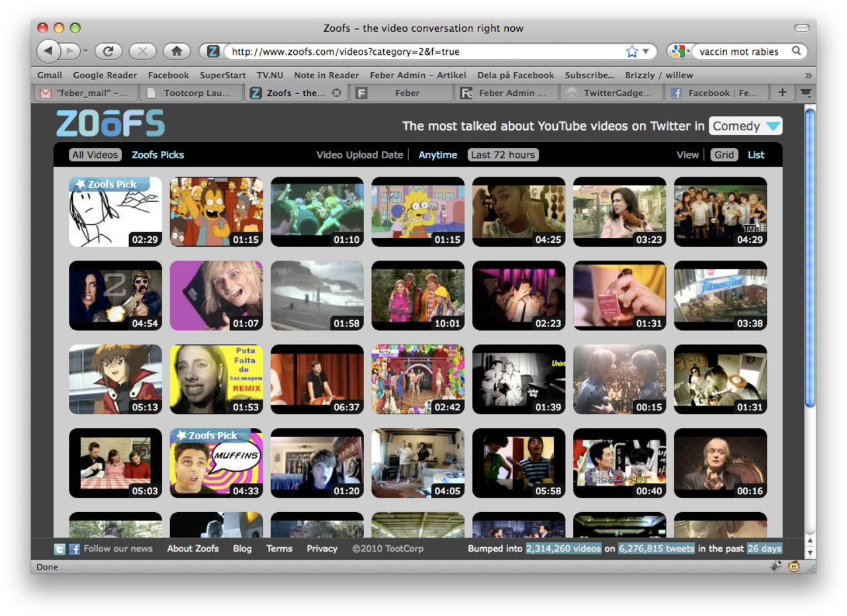Play the 10:01 video thumbnail
Viewport: 847px width, 616px height.
(418, 295)
